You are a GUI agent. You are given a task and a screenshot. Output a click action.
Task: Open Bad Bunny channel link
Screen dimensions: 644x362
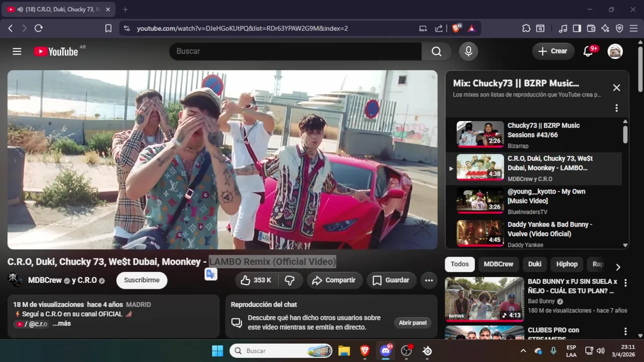tap(541, 301)
